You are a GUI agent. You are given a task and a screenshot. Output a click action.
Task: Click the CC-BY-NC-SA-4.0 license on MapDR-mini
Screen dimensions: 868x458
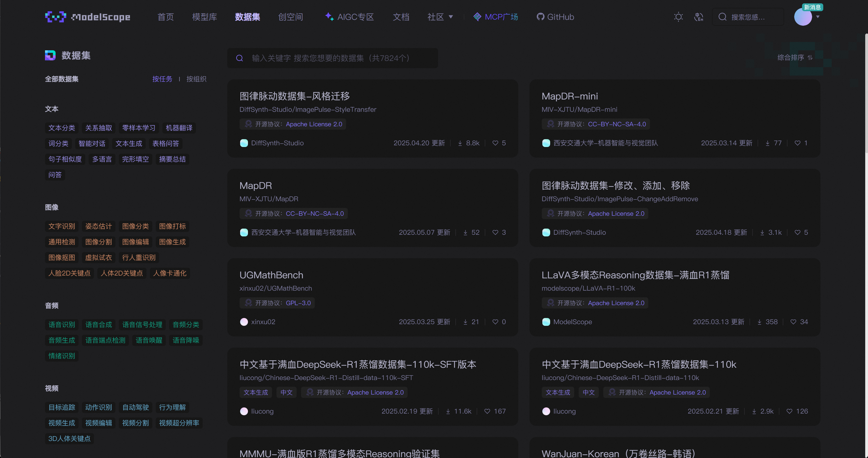pyautogui.click(x=617, y=124)
